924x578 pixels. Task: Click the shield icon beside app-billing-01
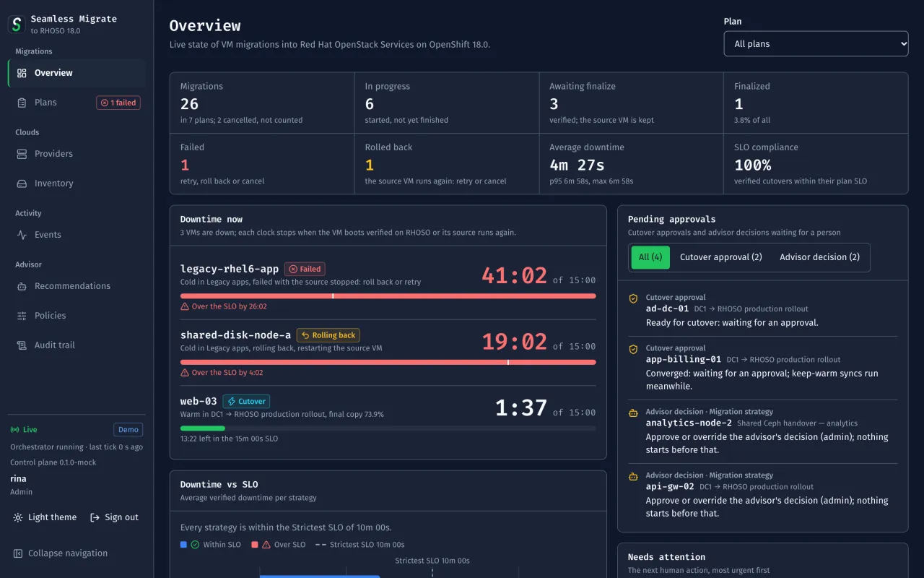pyautogui.click(x=633, y=348)
